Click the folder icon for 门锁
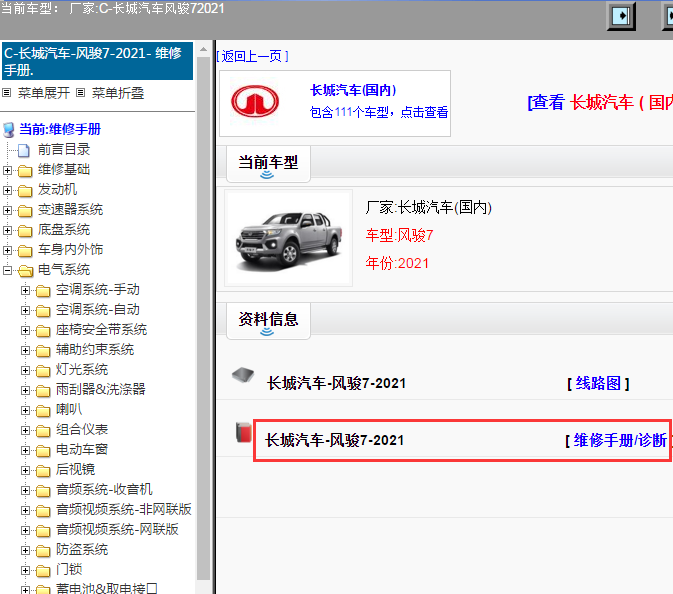673x594 pixels. point(43,571)
